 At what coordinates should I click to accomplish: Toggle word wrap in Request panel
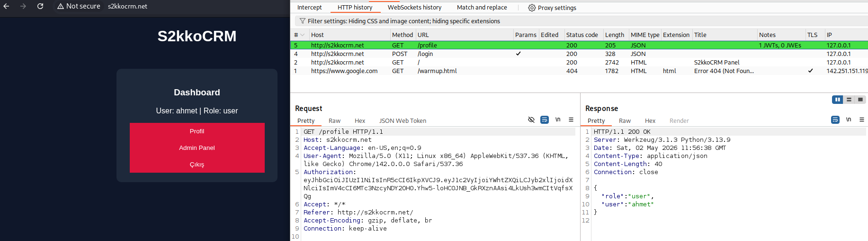tap(545, 120)
